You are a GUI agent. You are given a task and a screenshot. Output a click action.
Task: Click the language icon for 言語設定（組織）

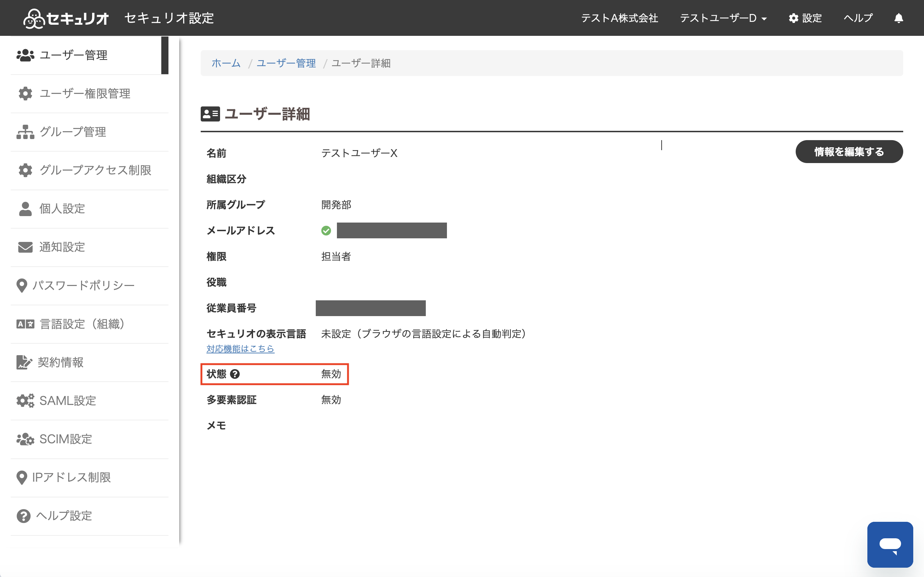25,324
